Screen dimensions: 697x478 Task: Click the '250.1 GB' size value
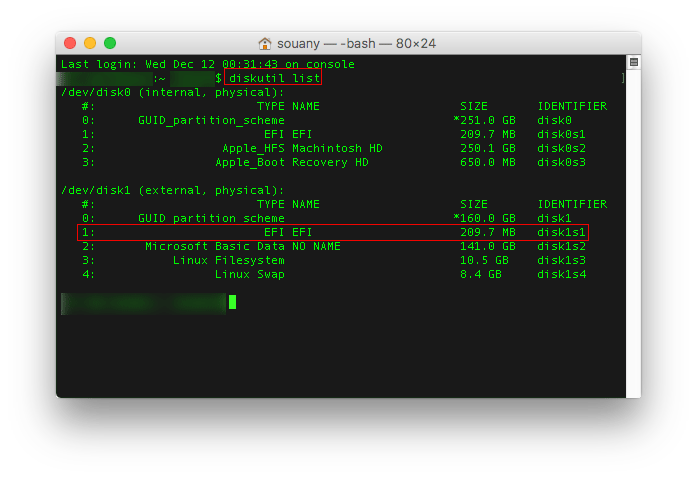point(488,148)
